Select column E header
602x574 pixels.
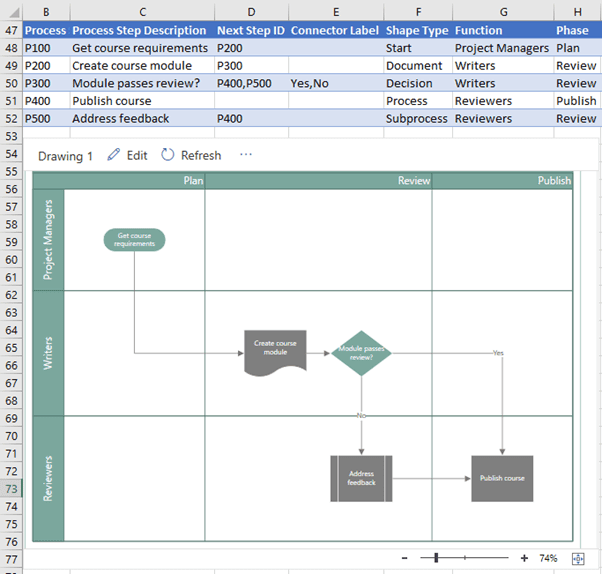pyautogui.click(x=336, y=12)
